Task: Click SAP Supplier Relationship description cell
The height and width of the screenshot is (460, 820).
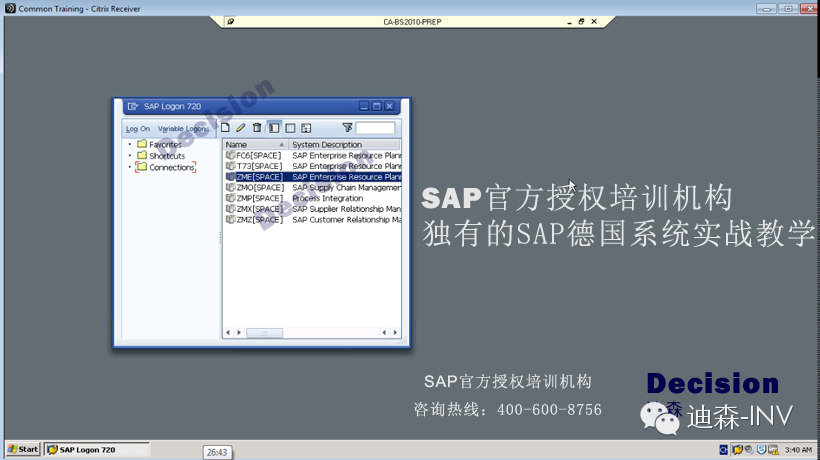Action: click(346, 209)
